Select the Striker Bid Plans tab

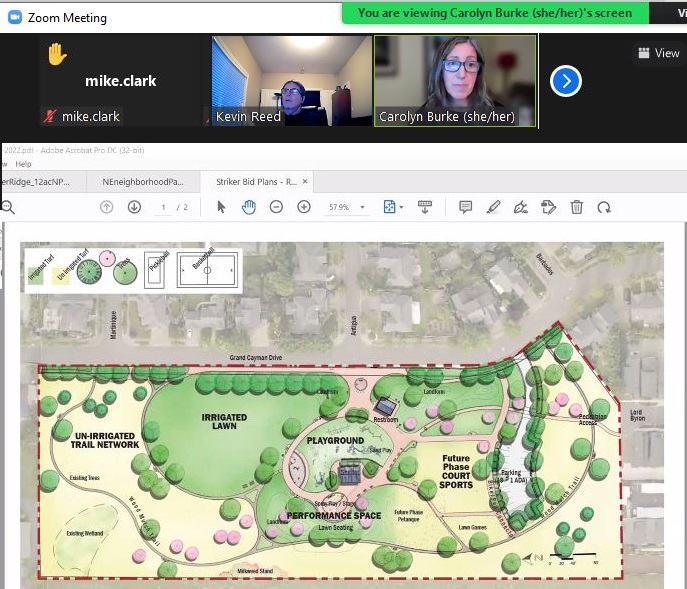click(x=256, y=181)
